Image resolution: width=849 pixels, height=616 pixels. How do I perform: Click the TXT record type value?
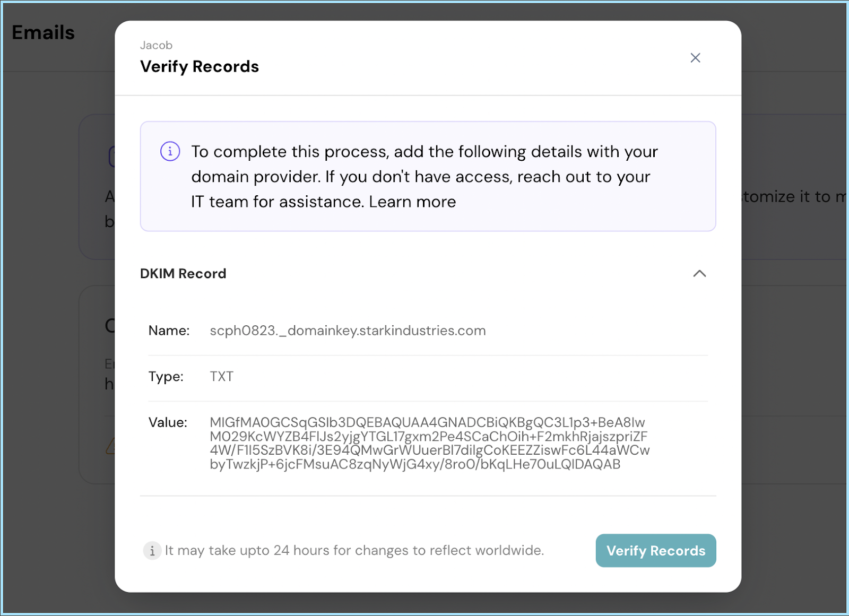(x=222, y=377)
